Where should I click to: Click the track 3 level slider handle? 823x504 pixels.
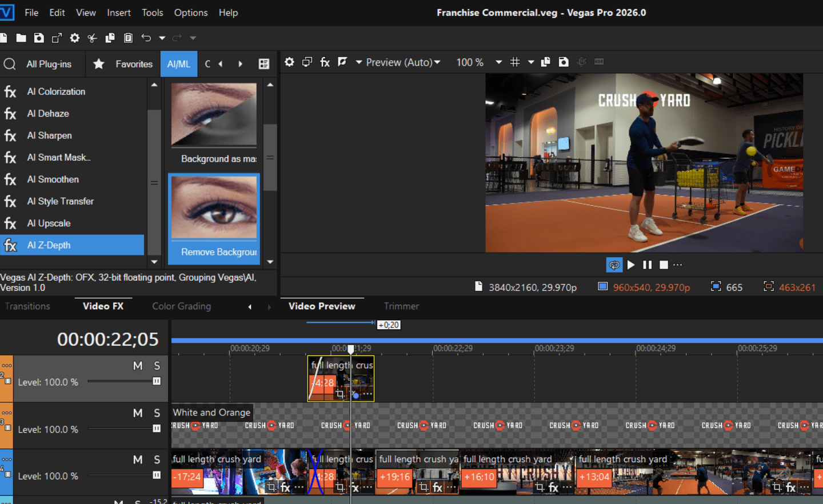(157, 429)
